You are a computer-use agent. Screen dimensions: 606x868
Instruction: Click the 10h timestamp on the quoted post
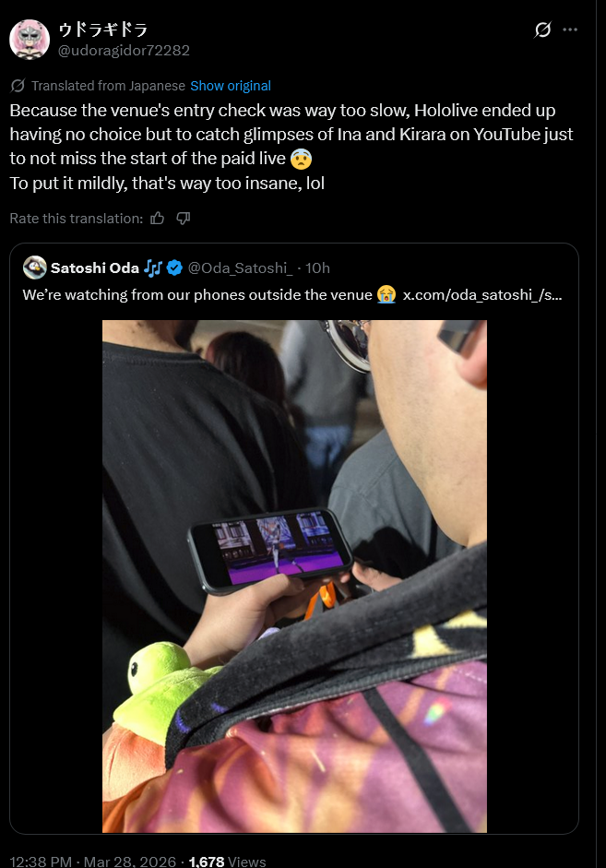(x=317, y=268)
